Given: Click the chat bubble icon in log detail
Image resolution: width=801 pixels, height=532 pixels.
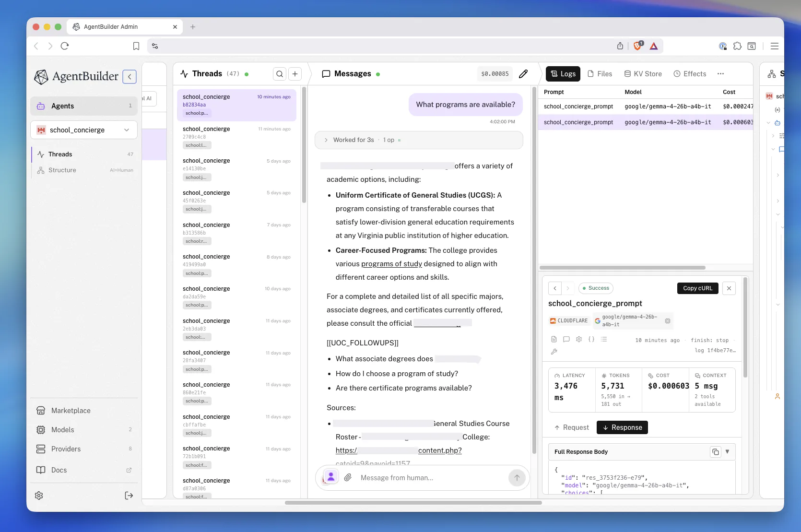Looking at the screenshot, I should click(x=566, y=339).
